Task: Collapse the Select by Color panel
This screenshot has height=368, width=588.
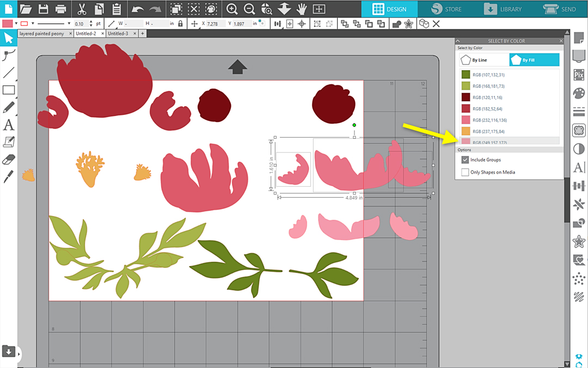Action: [458, 41]
